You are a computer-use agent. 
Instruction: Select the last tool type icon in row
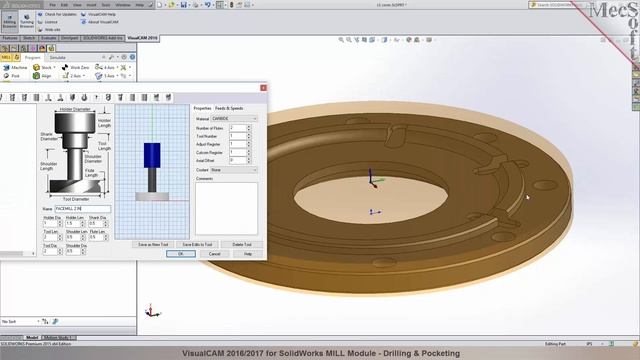pyautogui.click(x=168, y=98)
